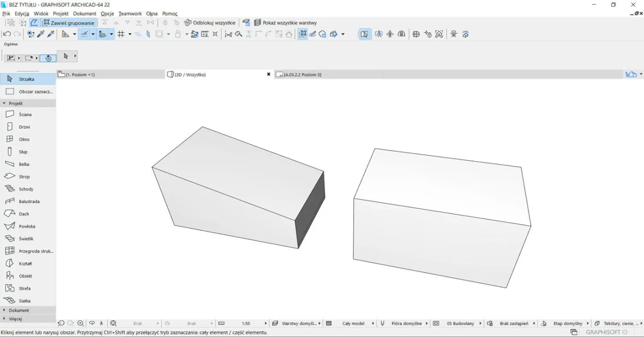
Task: Activate the Okno window tool
Action: (24, 140)
